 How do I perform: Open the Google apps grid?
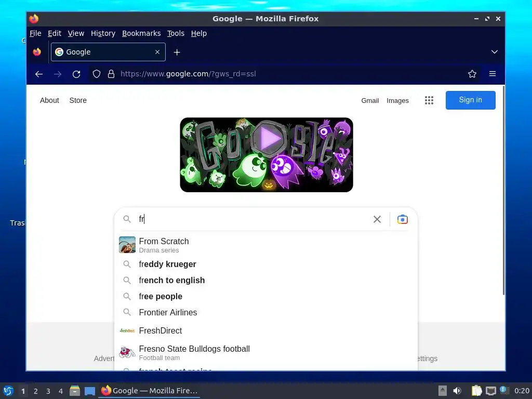(429, 100)
